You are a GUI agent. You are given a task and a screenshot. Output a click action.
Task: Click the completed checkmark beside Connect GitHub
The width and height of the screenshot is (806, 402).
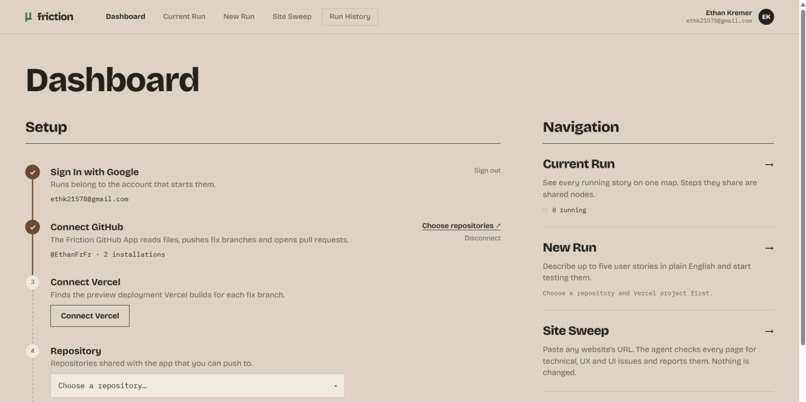(x=32, y=227)
